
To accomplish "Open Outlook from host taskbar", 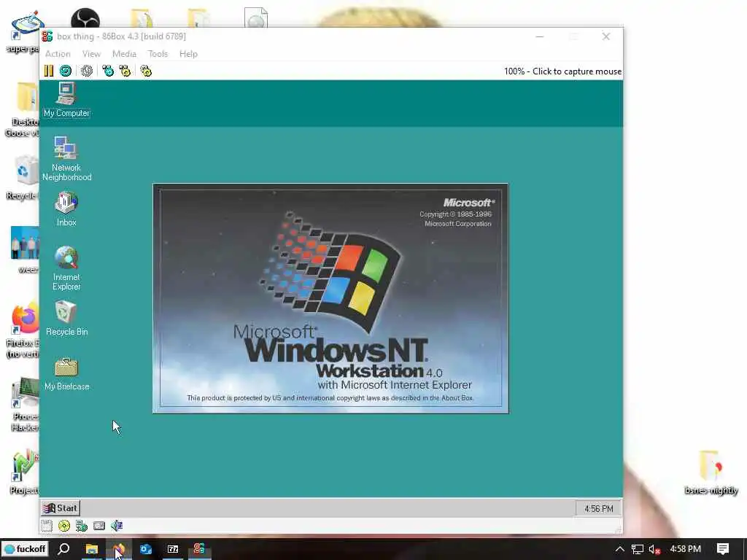I will click(x=146, y=549).
